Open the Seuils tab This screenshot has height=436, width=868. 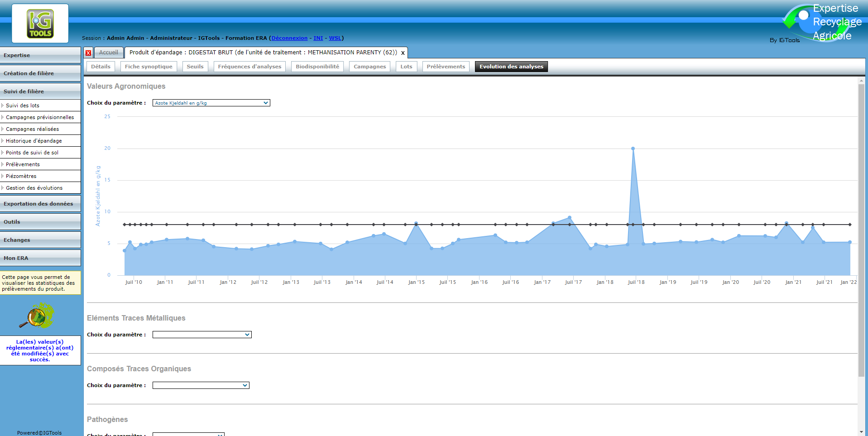coord(195,67)
